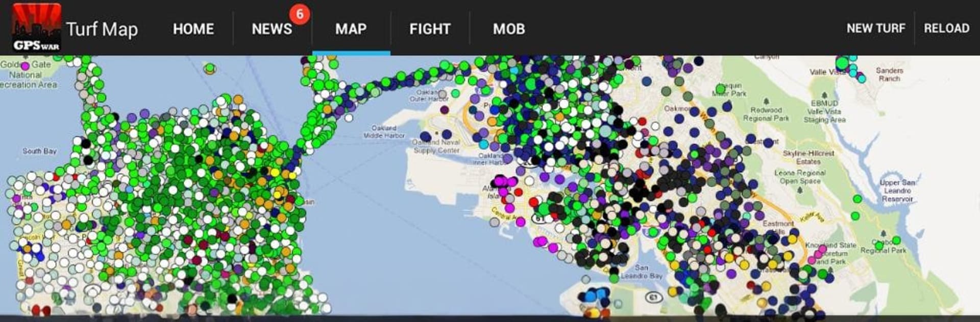The image size is (980, 322).
Task: Click the isolated green marker in the bay
Action: click(x=209, y=68)
